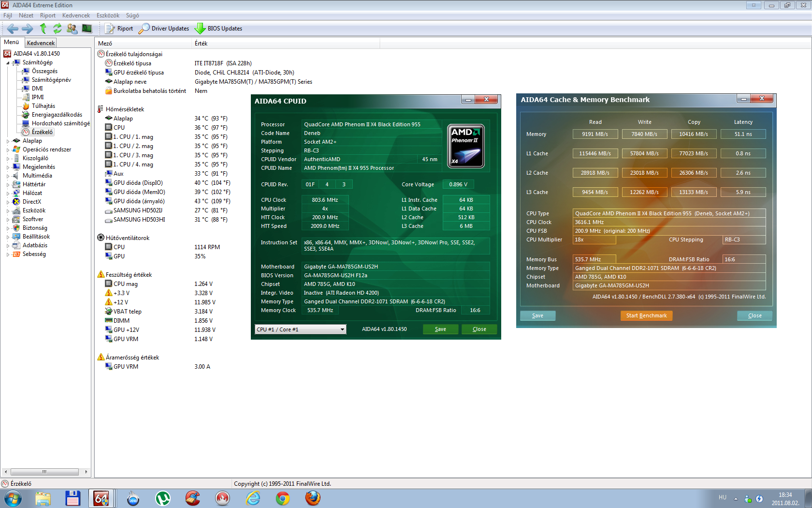Open Google Chrome from the taskbar
This screenshot has height=508, width=812.
(283, 498)
